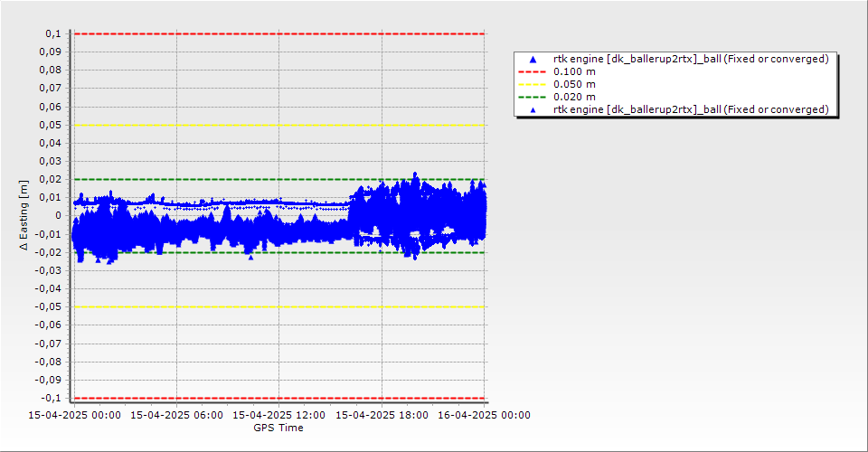868x452 pixels.
Task: Select the '0.020 m' legend label
Action: tap(575, 98)
